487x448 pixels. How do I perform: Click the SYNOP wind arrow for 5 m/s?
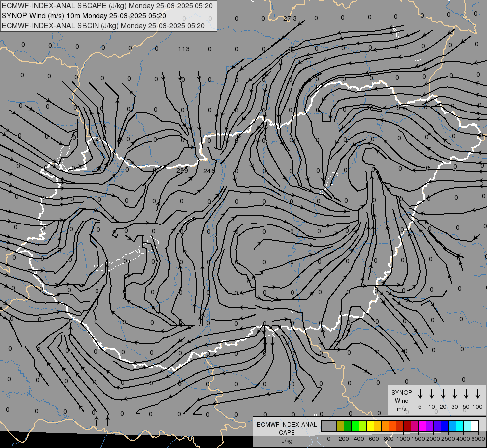[420, 394]
